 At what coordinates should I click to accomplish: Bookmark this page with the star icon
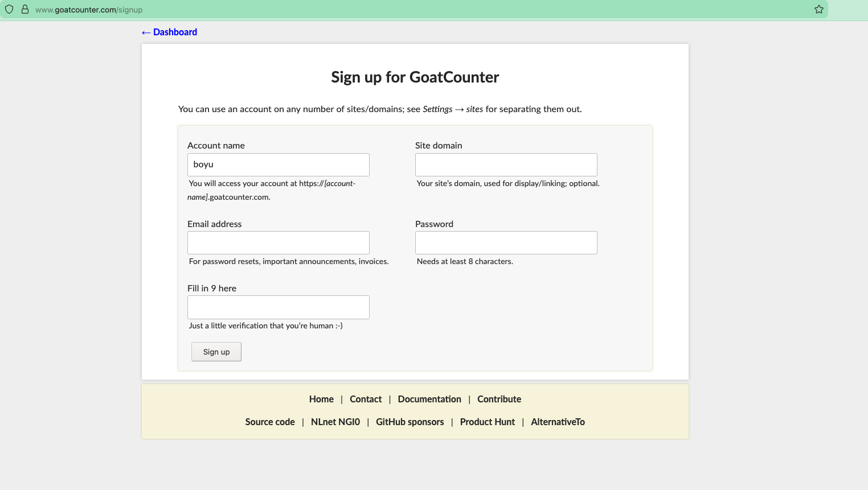coord(818,9)
